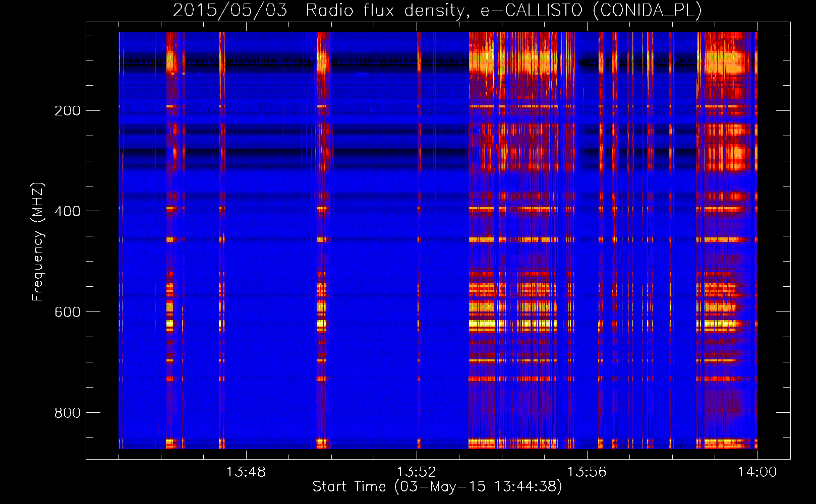This screenshot has width=816, height=504.
Task: Select the "Frequency (MHZ)" y-axis label
Action: (38, 241)
